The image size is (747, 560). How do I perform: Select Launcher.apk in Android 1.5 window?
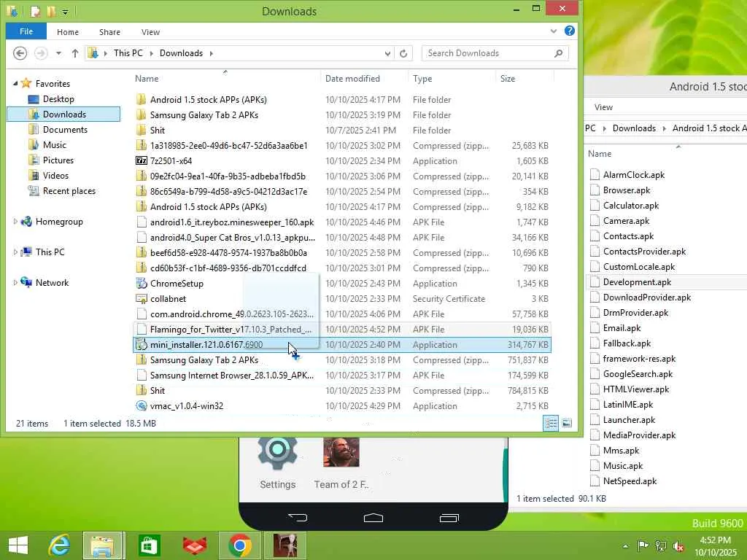(629, 419)
